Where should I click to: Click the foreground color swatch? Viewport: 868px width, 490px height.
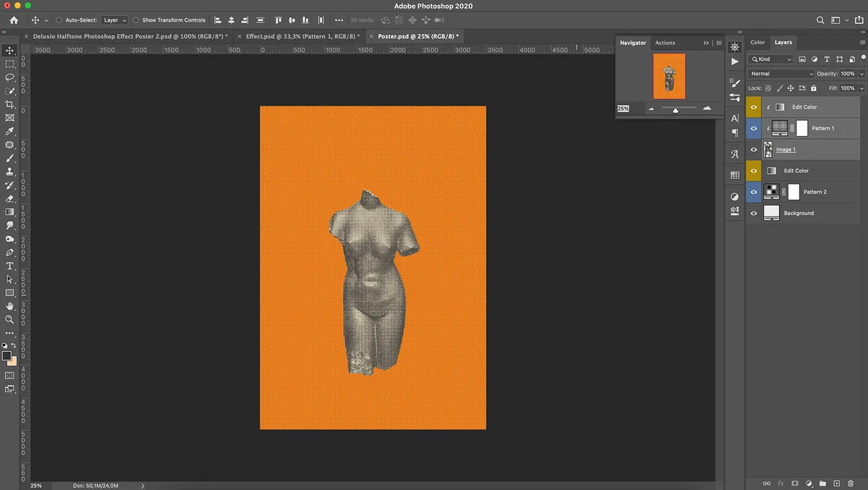click(x=7, y=356)
